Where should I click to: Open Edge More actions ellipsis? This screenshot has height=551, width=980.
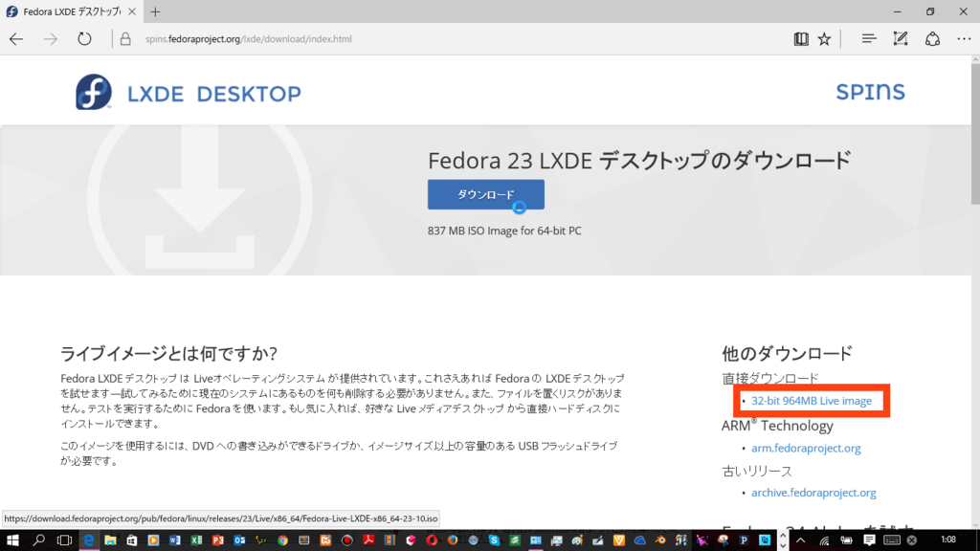click(x=964, y=38)
